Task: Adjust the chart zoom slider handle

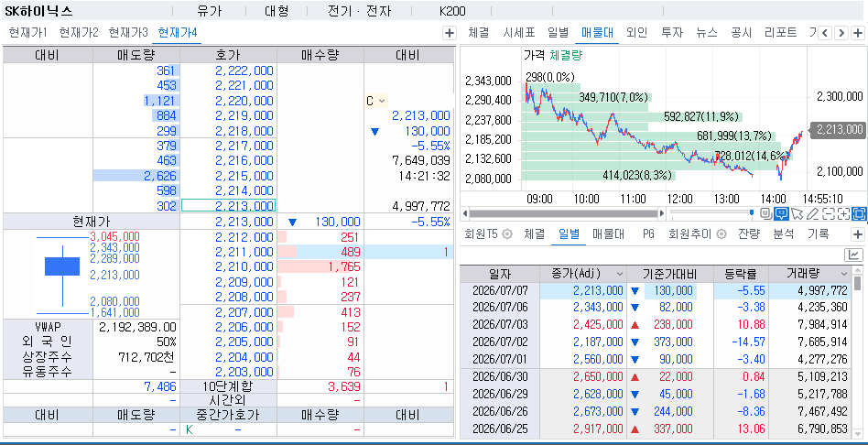Action: coord(751,212)
